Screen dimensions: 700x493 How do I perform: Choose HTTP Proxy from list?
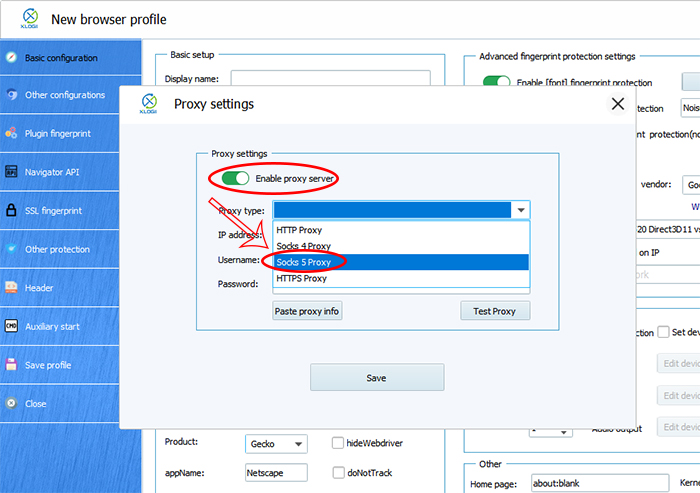pos(401,230)
